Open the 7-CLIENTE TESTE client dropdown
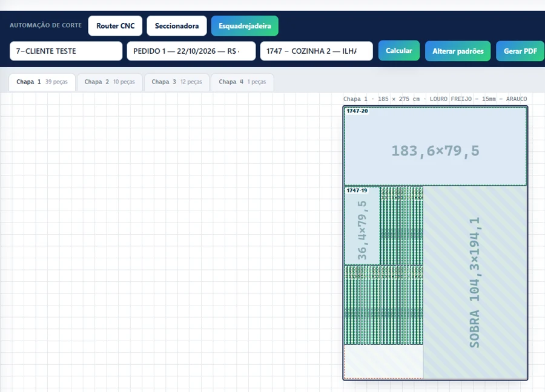This screenshot has width=545, height=392. coord(66,51)
